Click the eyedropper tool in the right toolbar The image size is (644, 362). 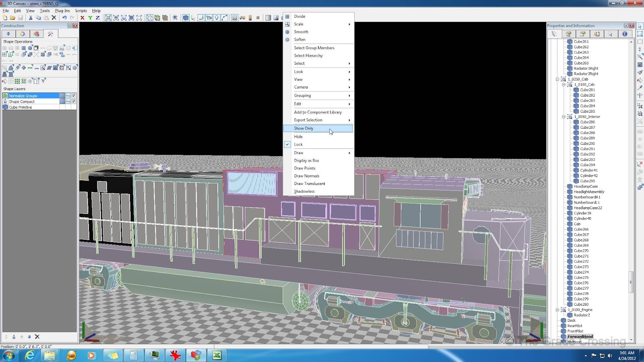click(x=640, y=88)
